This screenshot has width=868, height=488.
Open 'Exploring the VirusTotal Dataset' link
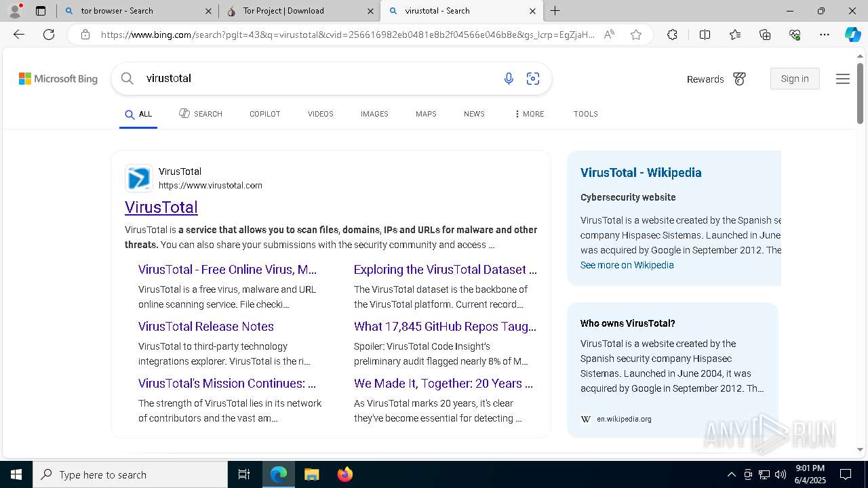(x=445, y=270)
